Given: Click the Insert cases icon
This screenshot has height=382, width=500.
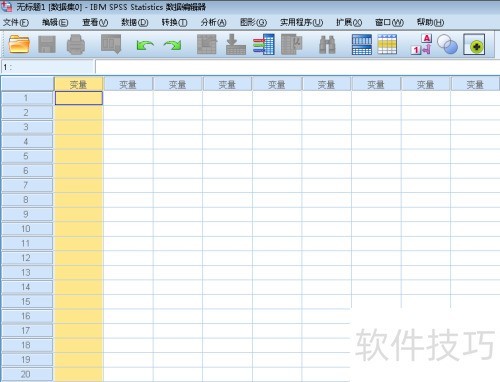Looking at the screenshot, I should coord(362,44).
